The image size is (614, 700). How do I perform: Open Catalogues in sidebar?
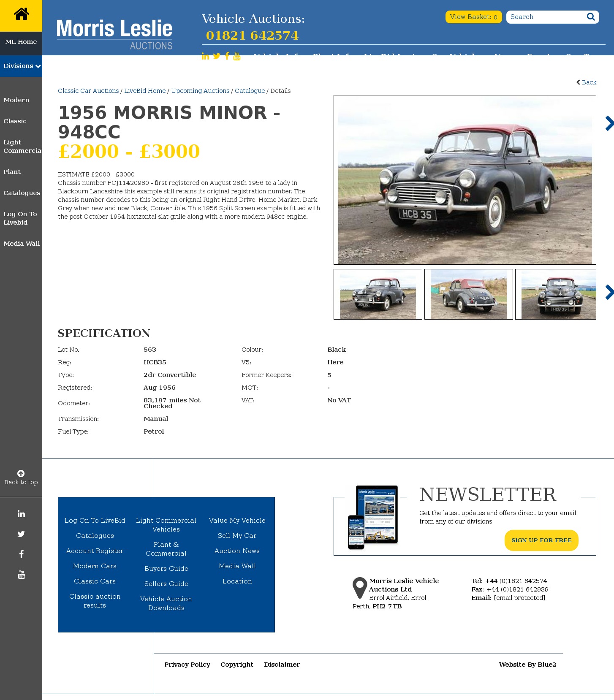22,193
